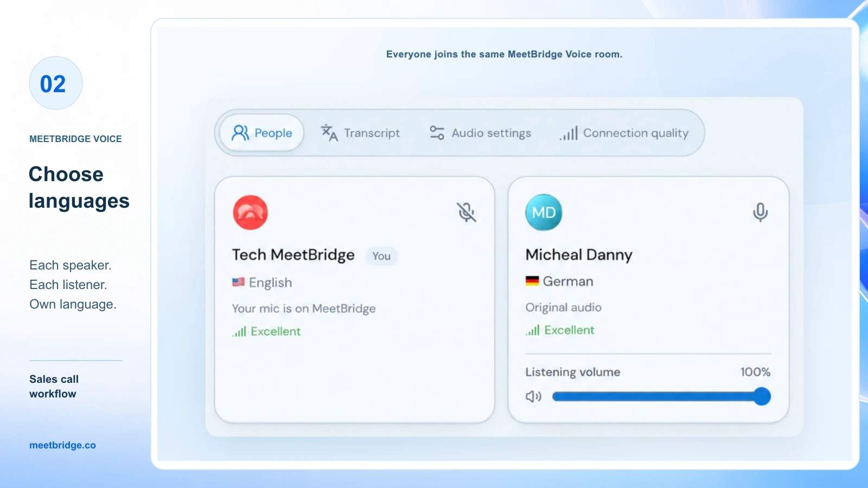Click the Listening volume slider handle
Viewport: 868px width, 488px height.
pos(762,396)
